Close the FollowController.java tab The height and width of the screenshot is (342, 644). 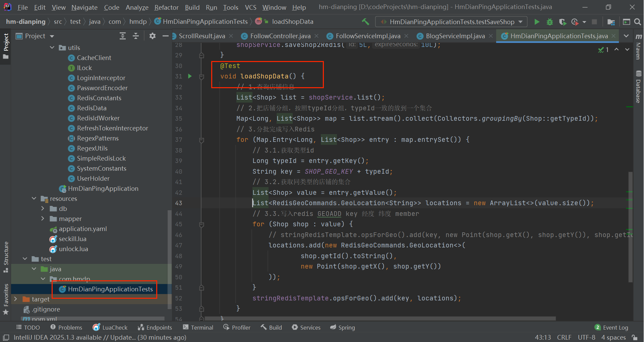point(316,36)
